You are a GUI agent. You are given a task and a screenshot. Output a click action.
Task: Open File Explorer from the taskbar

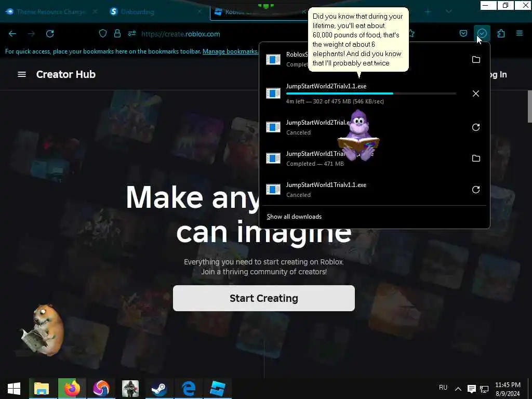(x=42, y=389)
